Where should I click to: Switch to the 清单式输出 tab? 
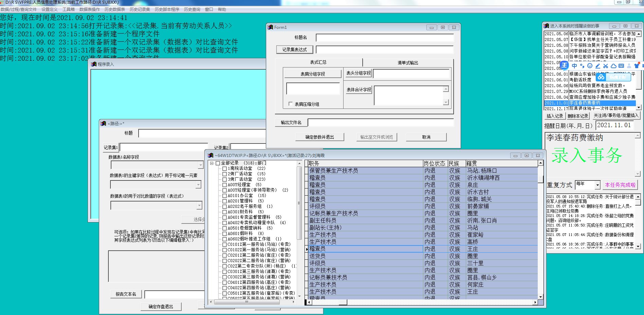408,63
